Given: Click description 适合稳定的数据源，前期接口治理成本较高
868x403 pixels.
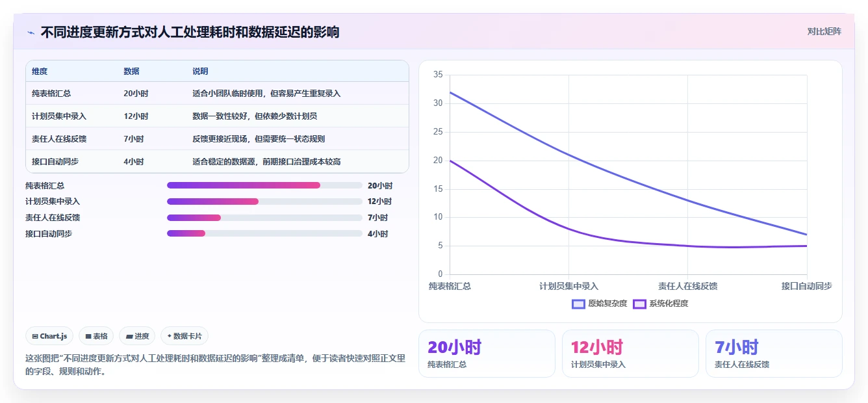Looking at the screenshot, I should tap(266, 162).
